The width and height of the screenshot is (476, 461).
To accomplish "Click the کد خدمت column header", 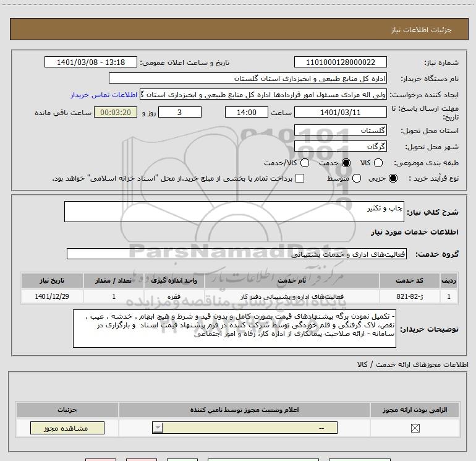I will pyautogui.click(x=409, y=280).
